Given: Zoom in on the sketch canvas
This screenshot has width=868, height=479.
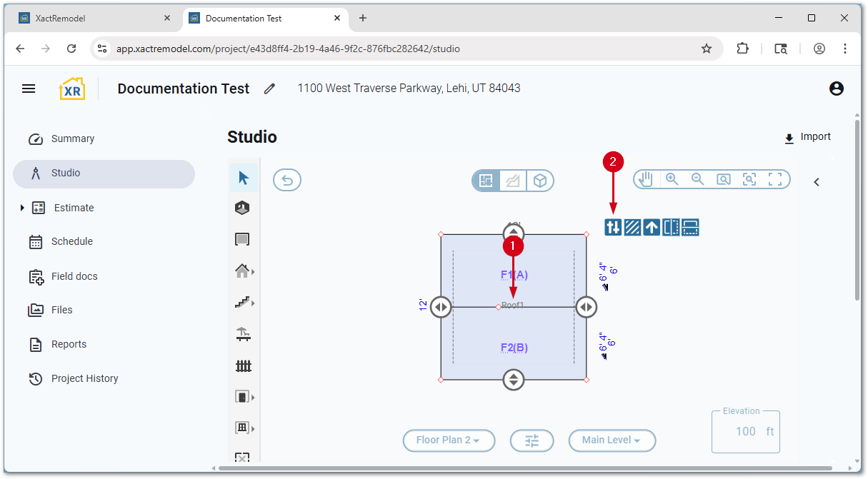Looking at the screenshot, I should pyautogui.click(x=672, y=179).
